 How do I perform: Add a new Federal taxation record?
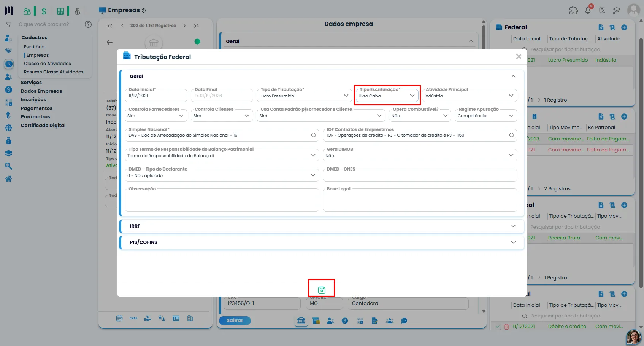click(x=624, y=27)
